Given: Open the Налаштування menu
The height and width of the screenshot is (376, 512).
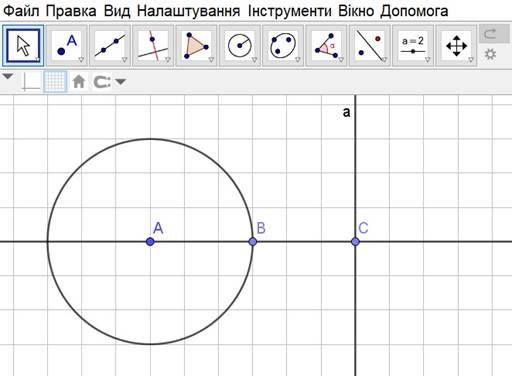Looking at the screenshot, I should [188, 12].
